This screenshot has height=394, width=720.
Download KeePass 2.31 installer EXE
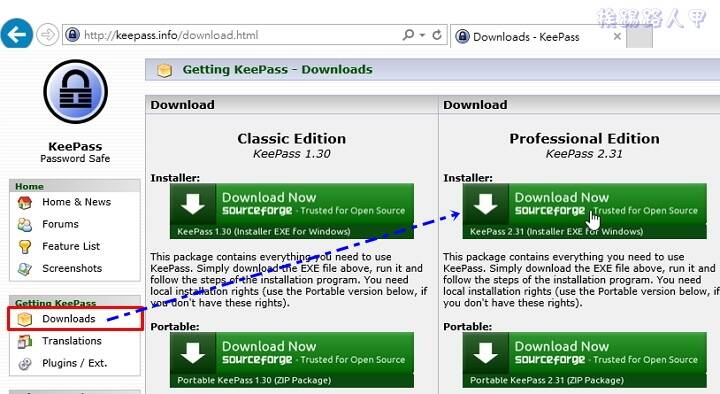click(x=584, y=211)
